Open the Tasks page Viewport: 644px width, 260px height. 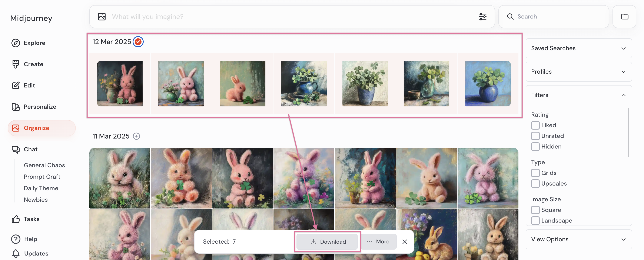[x=31, y=219]
